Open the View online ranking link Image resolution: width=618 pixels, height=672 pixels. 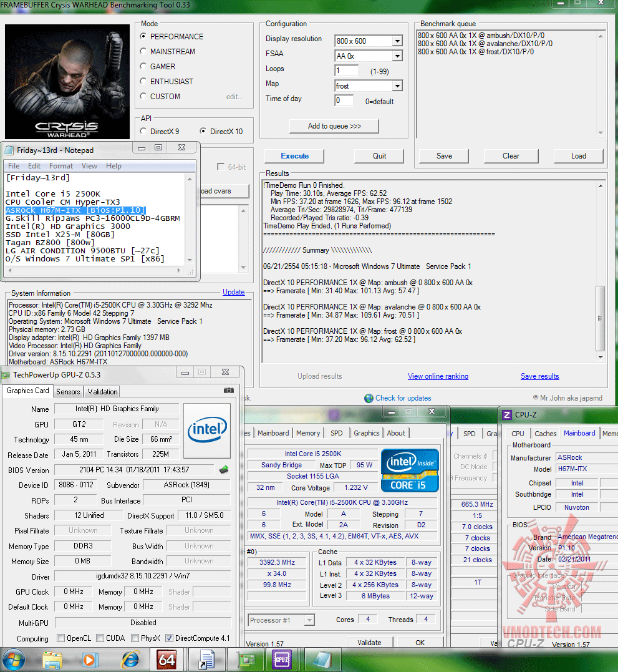point(438,376)
